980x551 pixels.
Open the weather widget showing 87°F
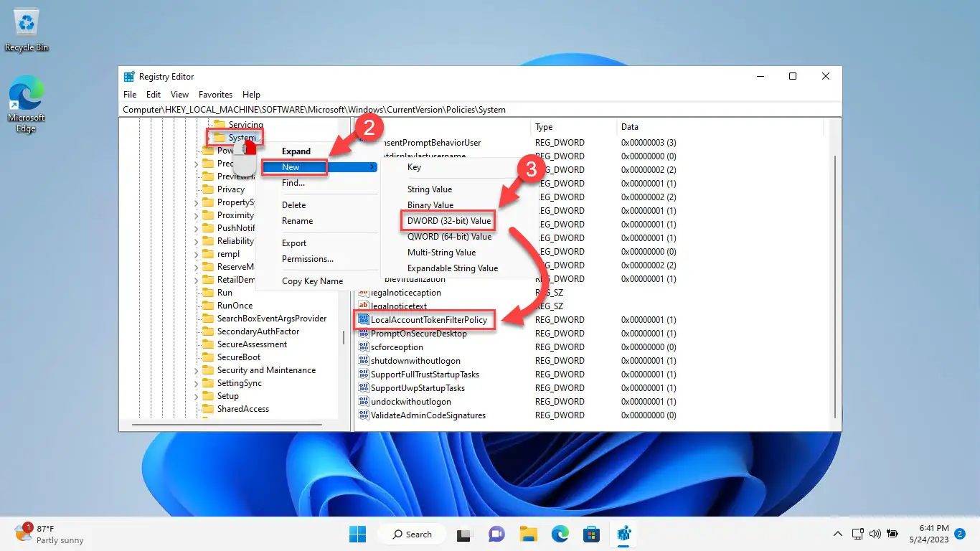(49, 534)
